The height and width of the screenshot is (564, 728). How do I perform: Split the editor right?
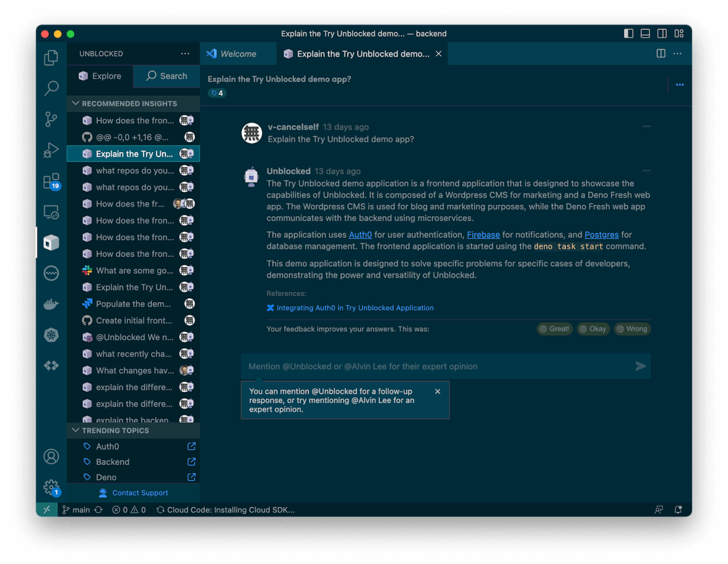[x=661, y=53]
